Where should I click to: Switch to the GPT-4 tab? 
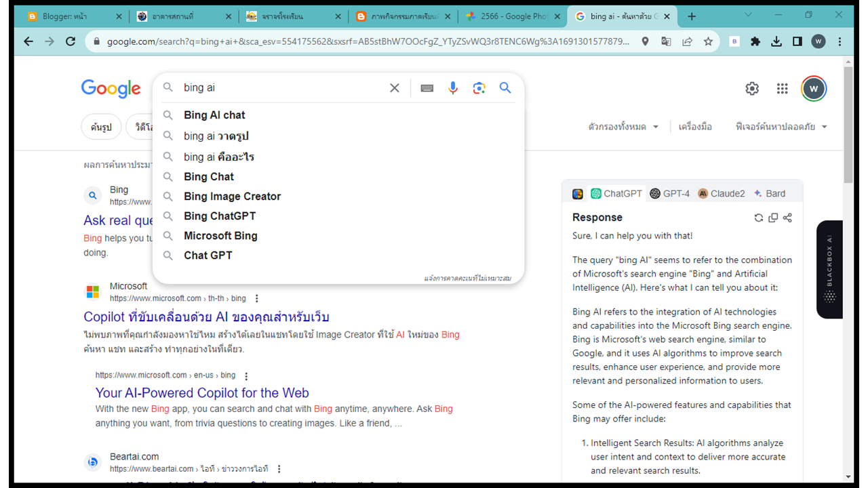point(670,194)
